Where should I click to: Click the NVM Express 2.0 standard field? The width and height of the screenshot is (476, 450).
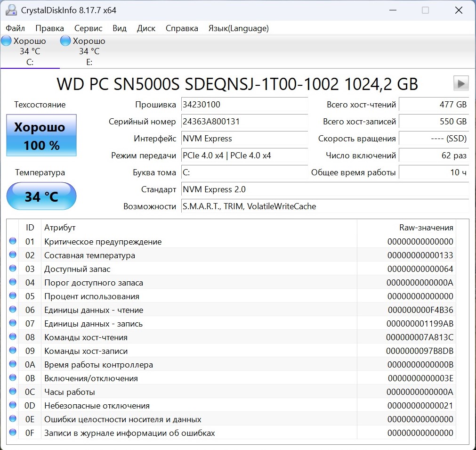(325, 189)
